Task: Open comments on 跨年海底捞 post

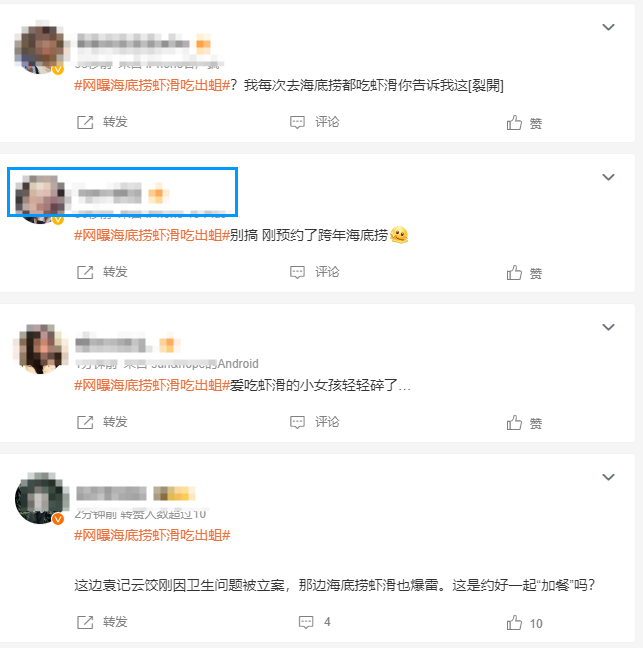Action: (314, 272)
